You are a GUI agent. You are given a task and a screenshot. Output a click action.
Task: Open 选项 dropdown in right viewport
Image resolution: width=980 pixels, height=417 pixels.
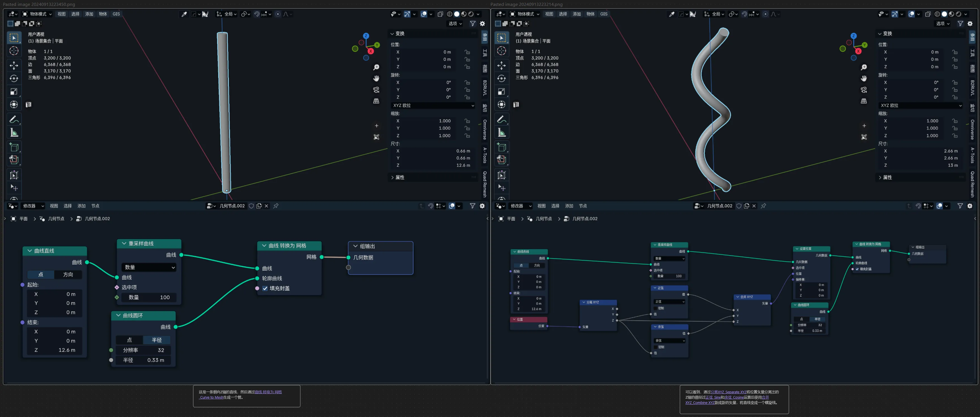pyautogui.click(x=943, y=23)
